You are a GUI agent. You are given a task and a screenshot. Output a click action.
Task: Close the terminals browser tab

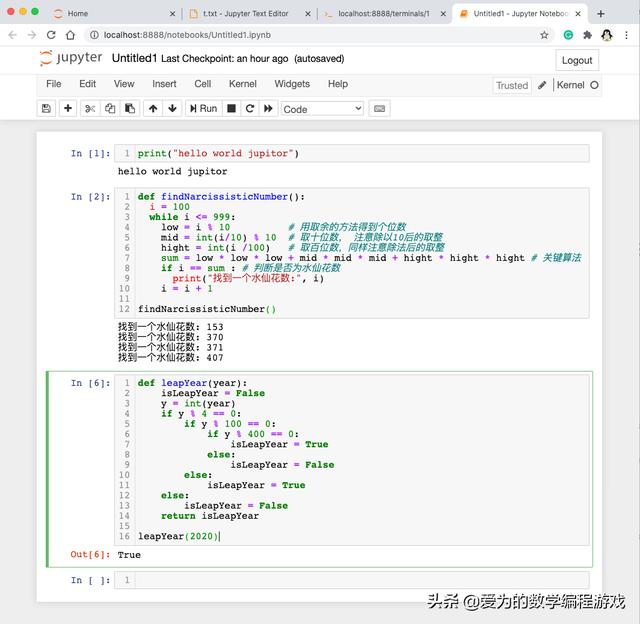443,14
